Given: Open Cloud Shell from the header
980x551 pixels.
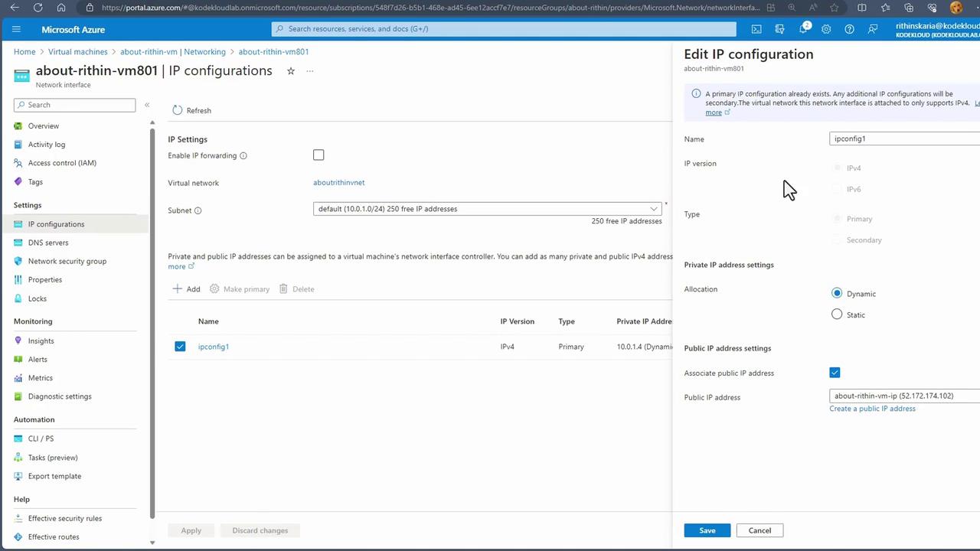Looking at the screenshot, I should click(756, 29).
